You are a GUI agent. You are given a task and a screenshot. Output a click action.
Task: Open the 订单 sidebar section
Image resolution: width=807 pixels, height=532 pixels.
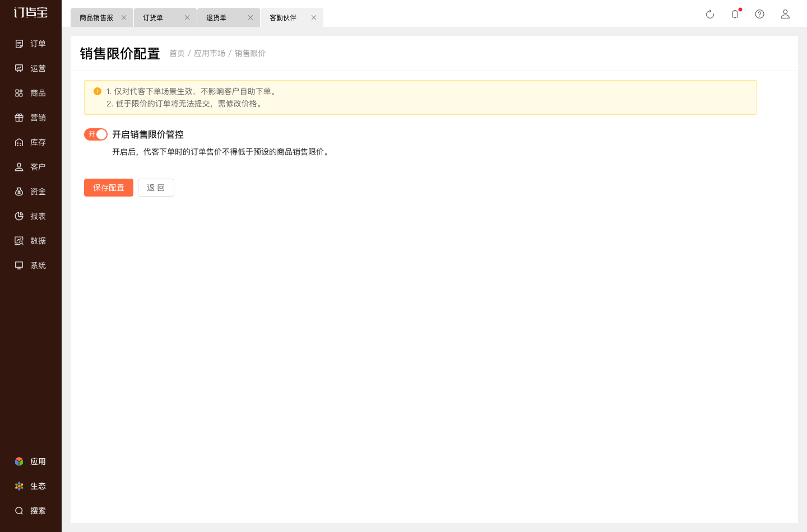(x=30, y=44)
